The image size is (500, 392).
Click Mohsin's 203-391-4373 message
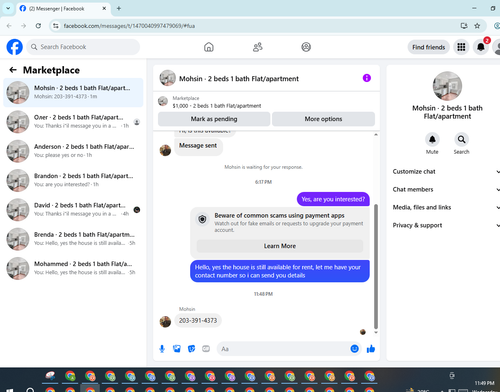pyautogui.click(x=198, y=320)
